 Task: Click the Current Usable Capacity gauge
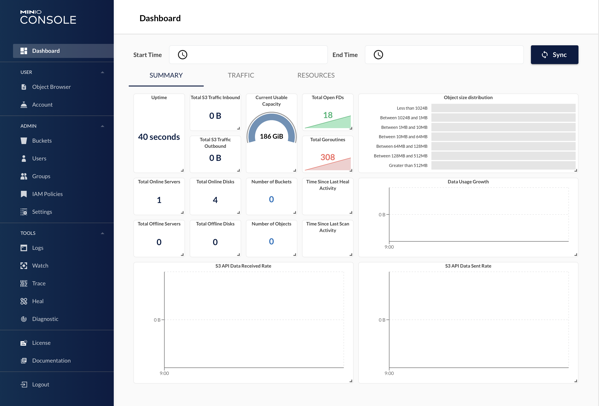tap(272, 128)
